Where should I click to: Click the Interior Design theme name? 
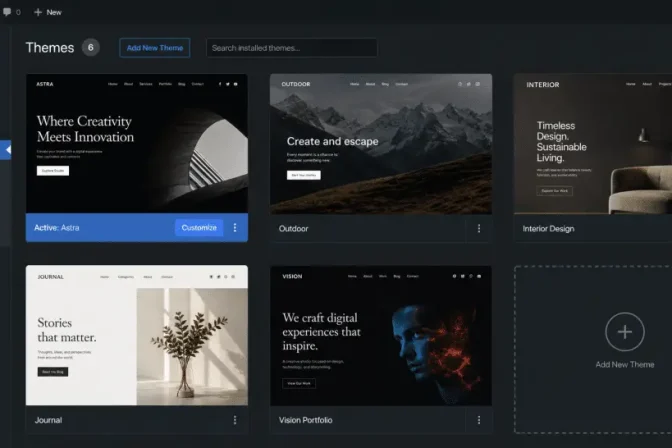[x=548, y=229]
